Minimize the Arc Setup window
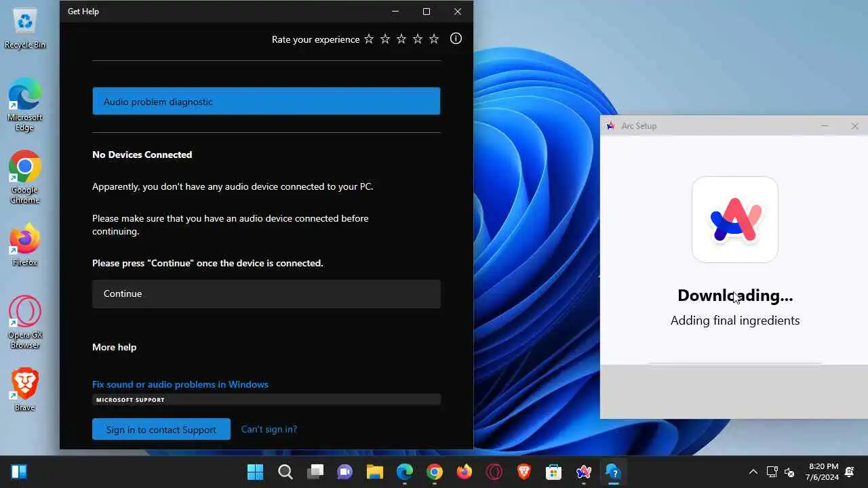The width and height of the screenshot is (868, 488). (825, 125)
